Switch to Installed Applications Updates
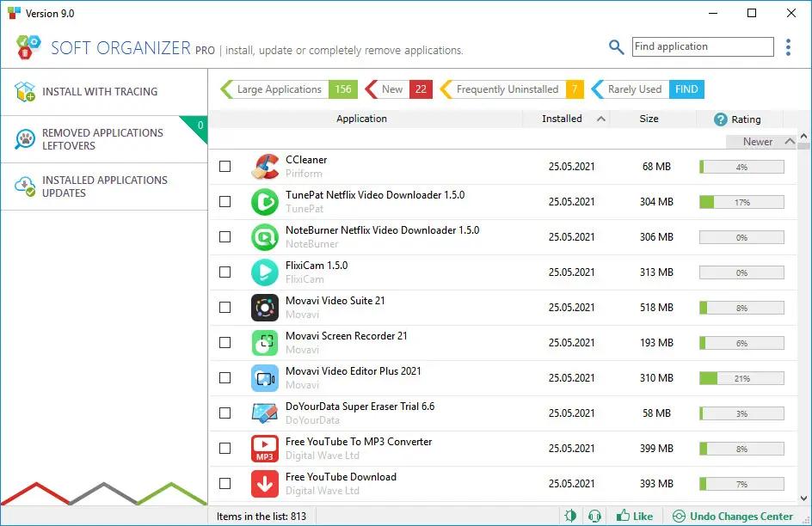812x526 pixels. pos(103,187)
